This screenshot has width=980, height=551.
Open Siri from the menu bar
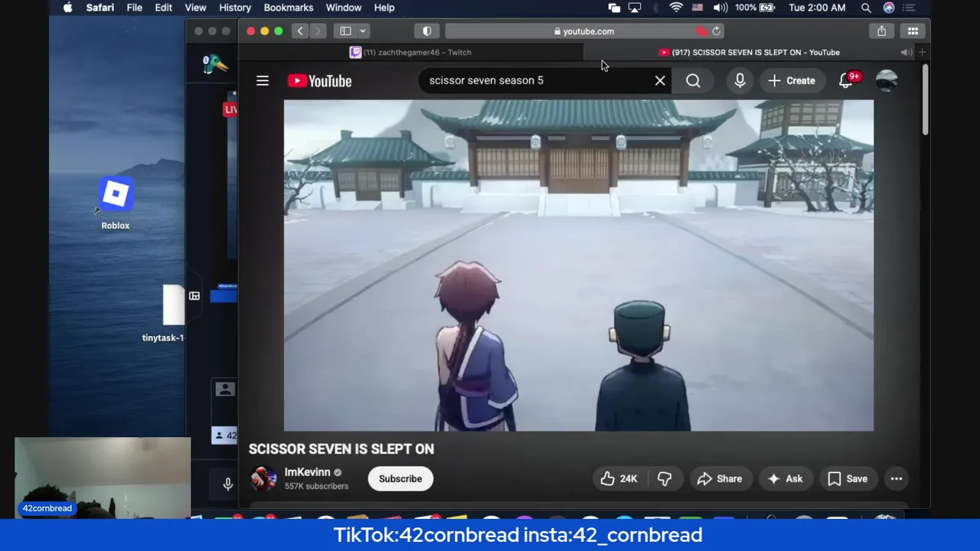click(889, 8)
